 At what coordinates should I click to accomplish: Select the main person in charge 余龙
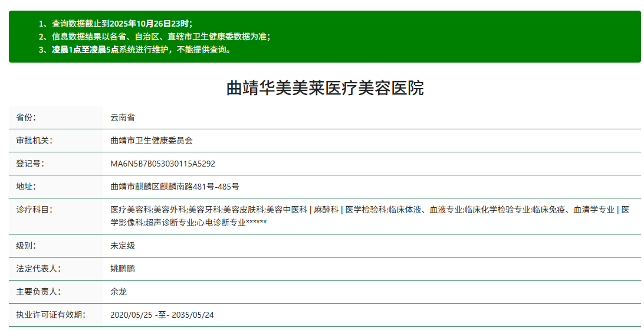point(119,292)
